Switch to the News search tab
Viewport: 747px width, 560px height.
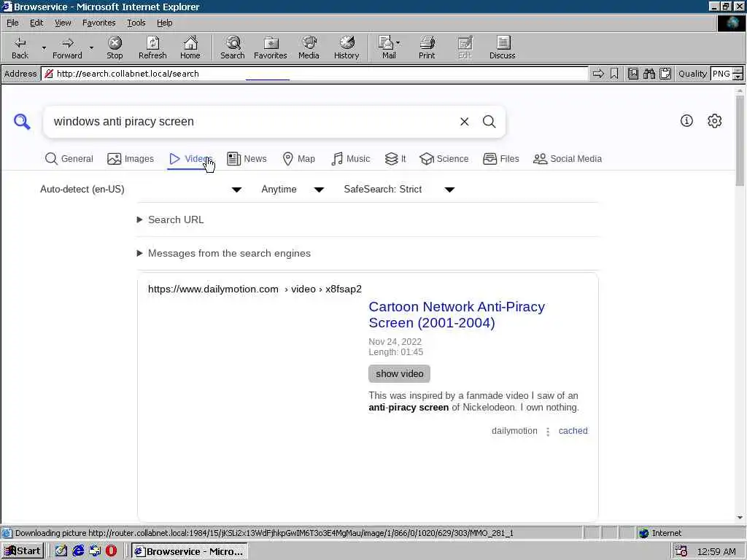[247, 158]
